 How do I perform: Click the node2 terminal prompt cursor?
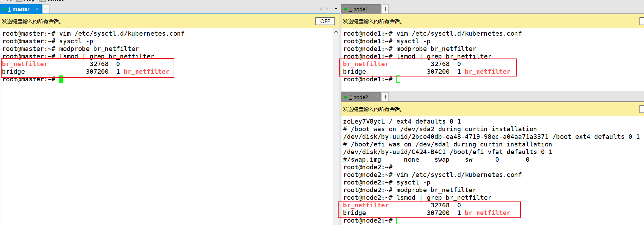398,220
